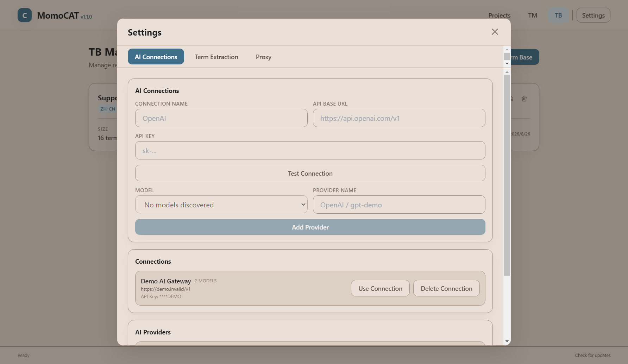Viewport: 628px width, 364px height.
Task: Open the Term Extraction tab
Action: point(216,57)
